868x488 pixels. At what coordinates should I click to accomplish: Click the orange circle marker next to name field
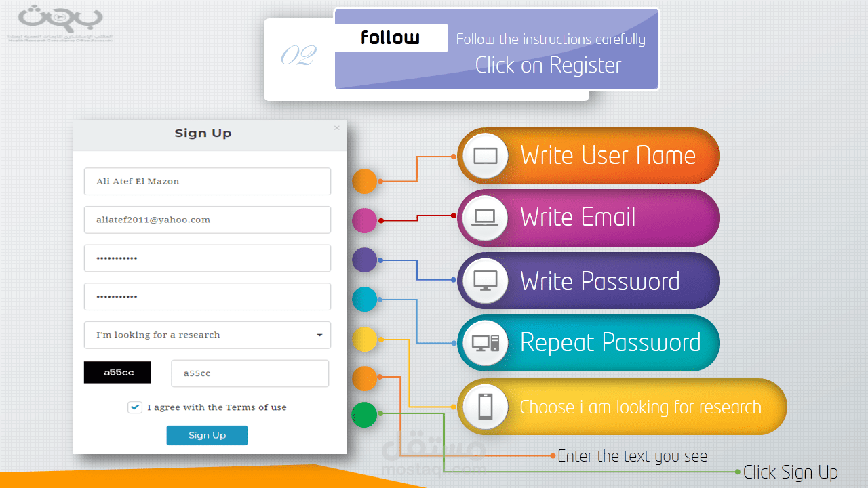365,182
